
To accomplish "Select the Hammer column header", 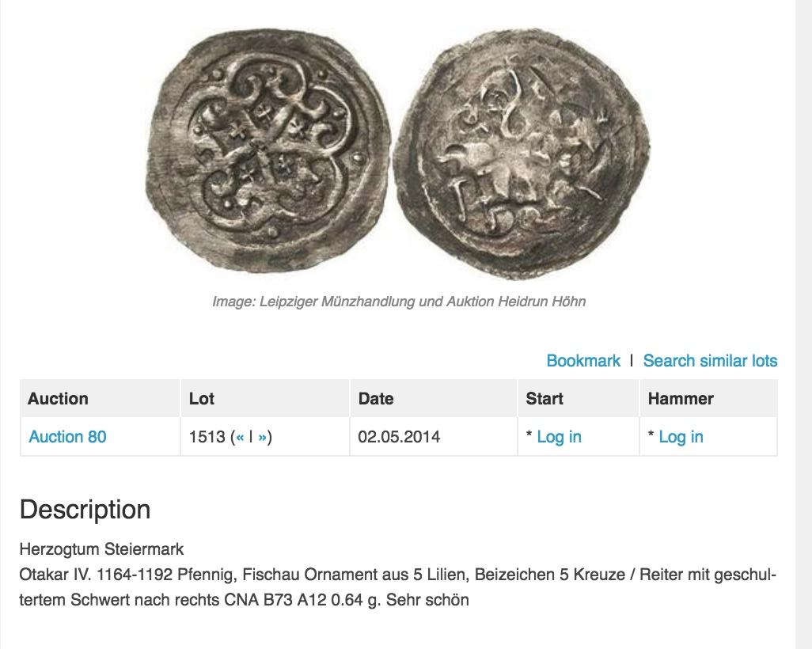I will pos(681,399).
